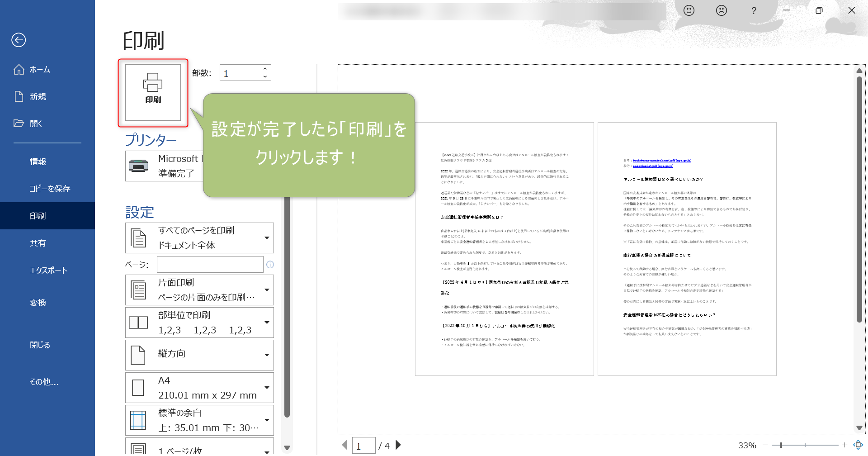
Task: Click inside the ページ range input field
Action: click(210, 264)
